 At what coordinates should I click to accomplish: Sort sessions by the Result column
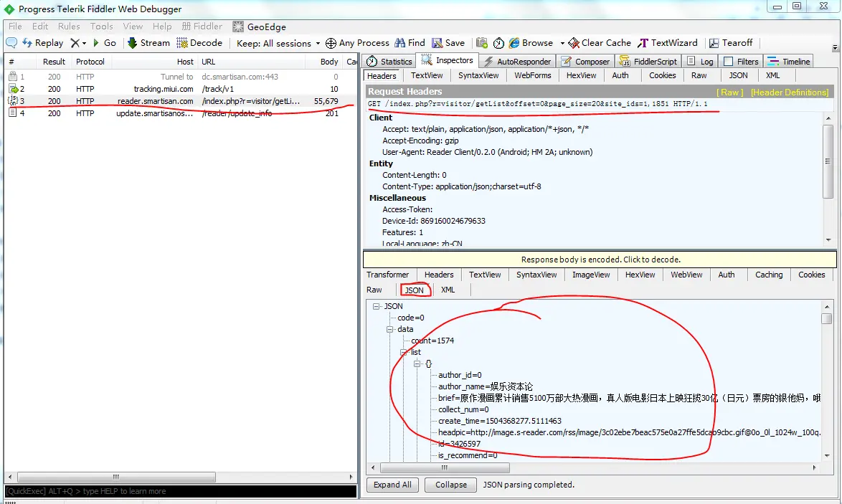pos(54,62)
